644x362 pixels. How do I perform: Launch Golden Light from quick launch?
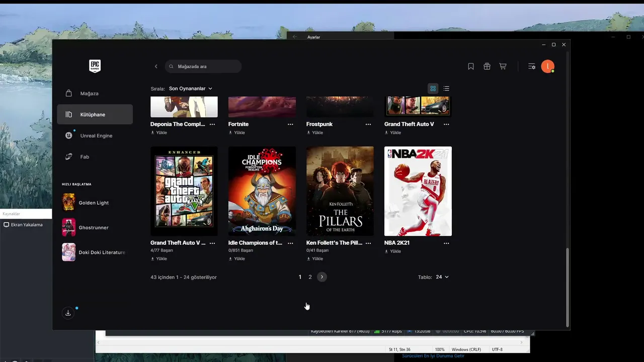[x=94, y=203]
